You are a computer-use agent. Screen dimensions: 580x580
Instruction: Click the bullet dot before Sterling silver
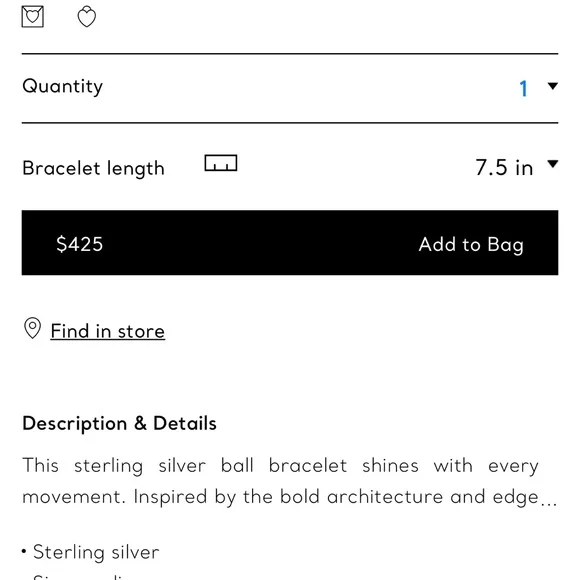coord(24,552)
